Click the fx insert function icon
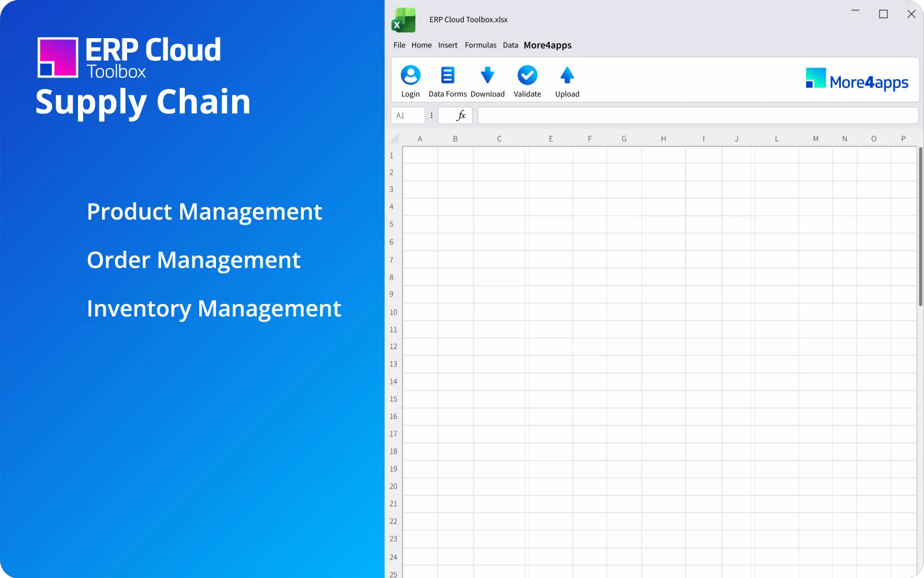This screenshot has width=924, height=578. 461,116
